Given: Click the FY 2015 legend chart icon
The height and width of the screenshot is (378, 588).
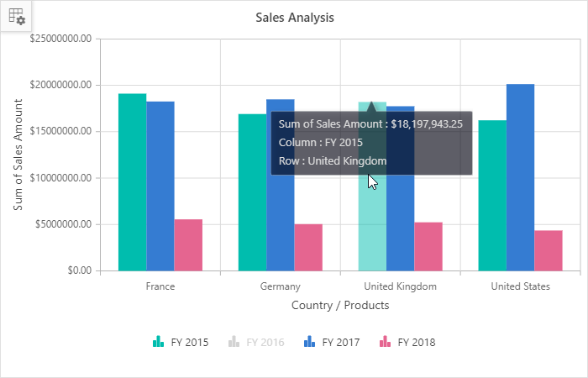Looking at the screenshot, I should pyautogui.click(x=158, y=342).
